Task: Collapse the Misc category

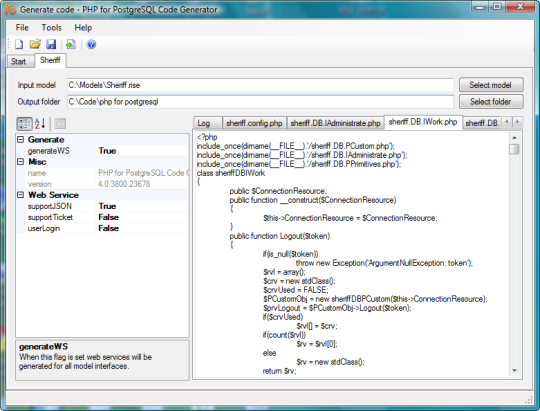Action: click(x=21, y=162)
